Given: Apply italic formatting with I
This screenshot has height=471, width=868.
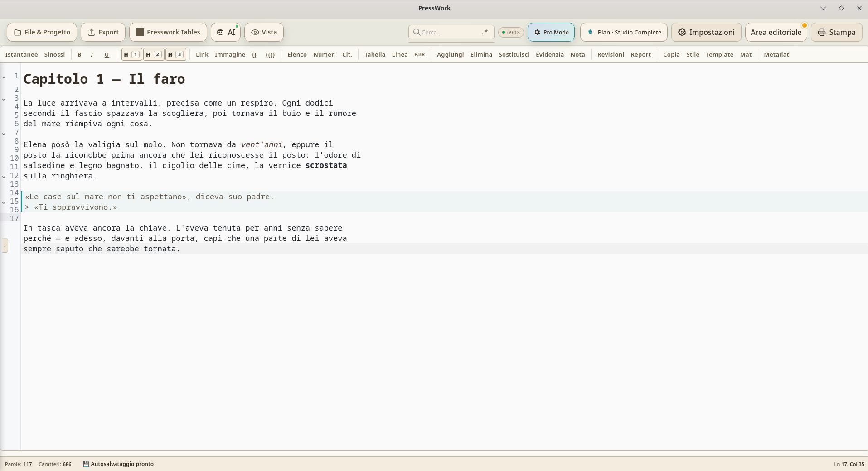Looking at the screenshot, I should 92,54.
